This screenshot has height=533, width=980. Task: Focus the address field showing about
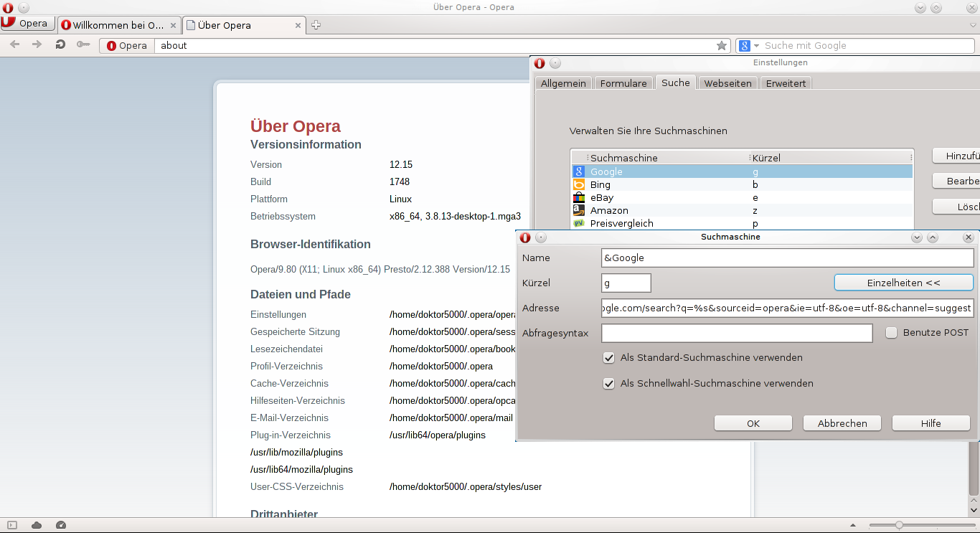(x=435, y=45)
